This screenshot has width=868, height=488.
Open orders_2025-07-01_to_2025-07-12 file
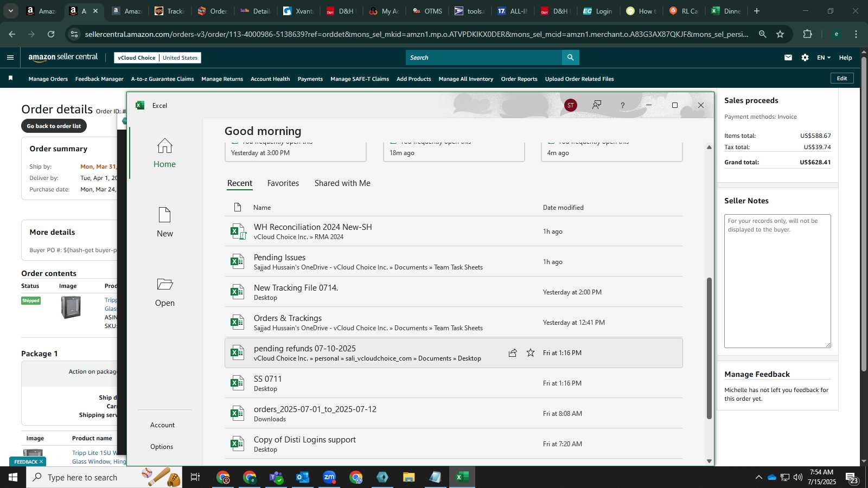454,414
